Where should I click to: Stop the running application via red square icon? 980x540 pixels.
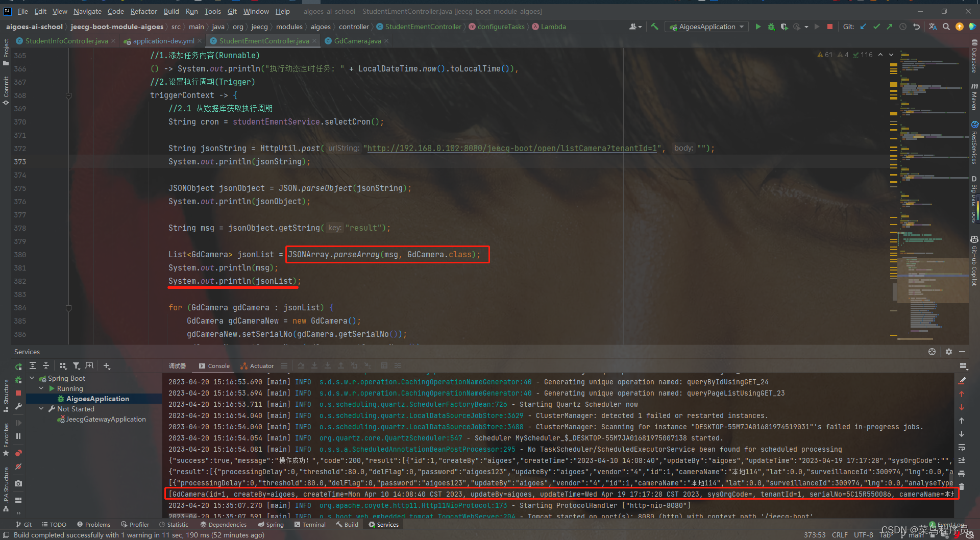(830, 27)
